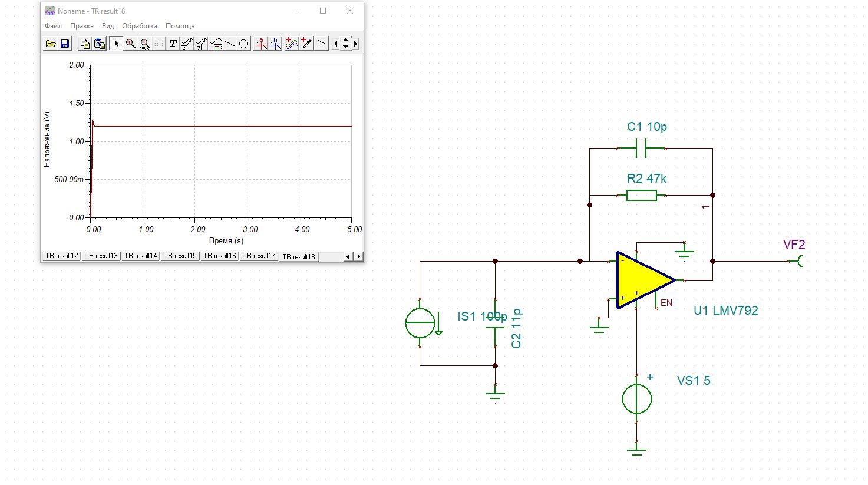The width and height of the screenshot is (868, 485).
Task: Click the 2.00 Y-axis tick value
Action: pos(77,65)
